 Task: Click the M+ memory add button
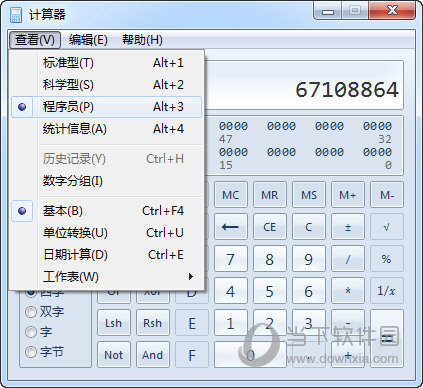[x=348, y=195]
